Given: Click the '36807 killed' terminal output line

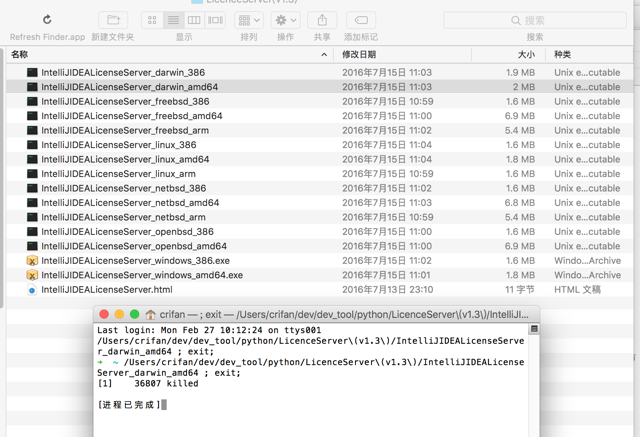Looking at the screenshot, I should [x=148, y=384].
